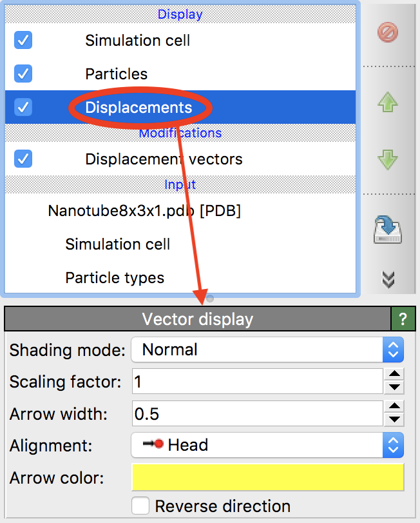420x523 pixels.
Task: Select Nanotube8x3x1.pdb input entry
Action: pos(144,211)
